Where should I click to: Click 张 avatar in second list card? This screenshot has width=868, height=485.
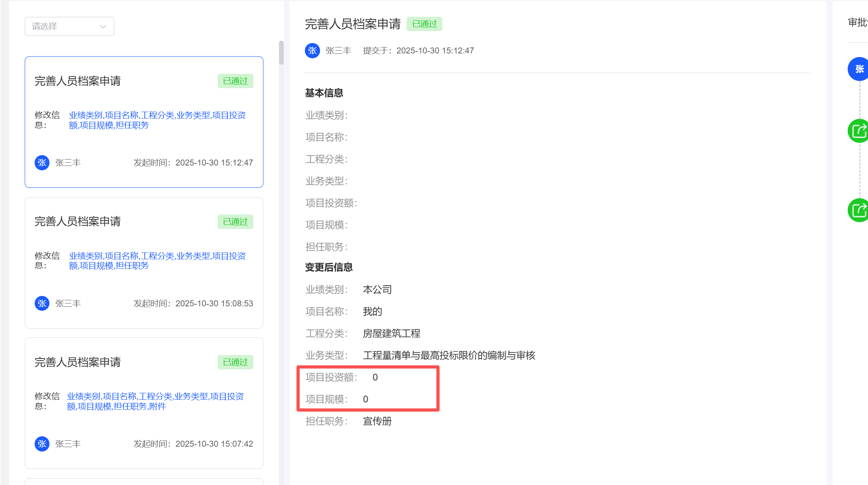42,304
